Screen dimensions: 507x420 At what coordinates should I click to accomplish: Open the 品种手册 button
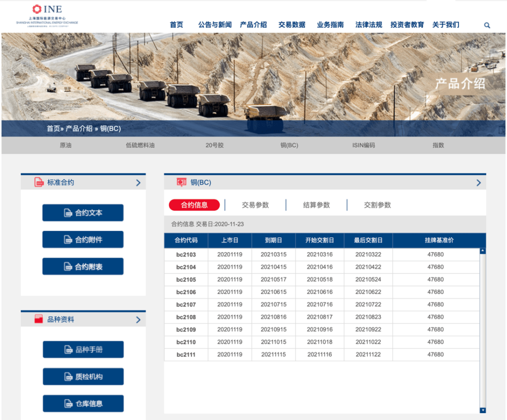pos(83,350)
